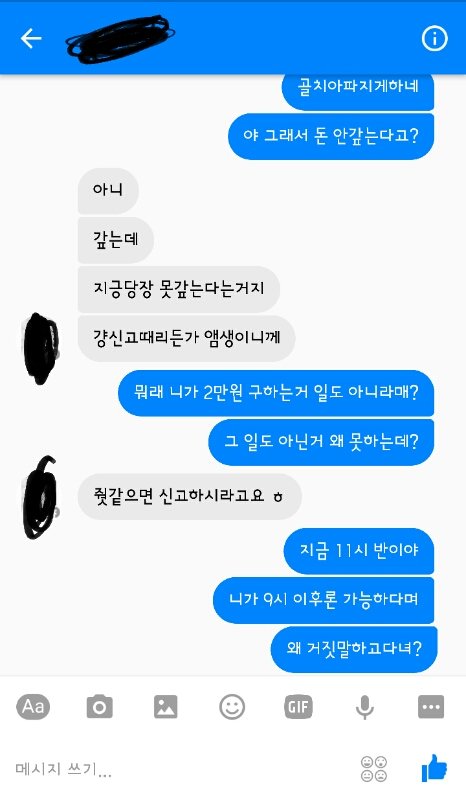Open the three-dots more options icon
This screenshot has height=800, width=466.
431,707
